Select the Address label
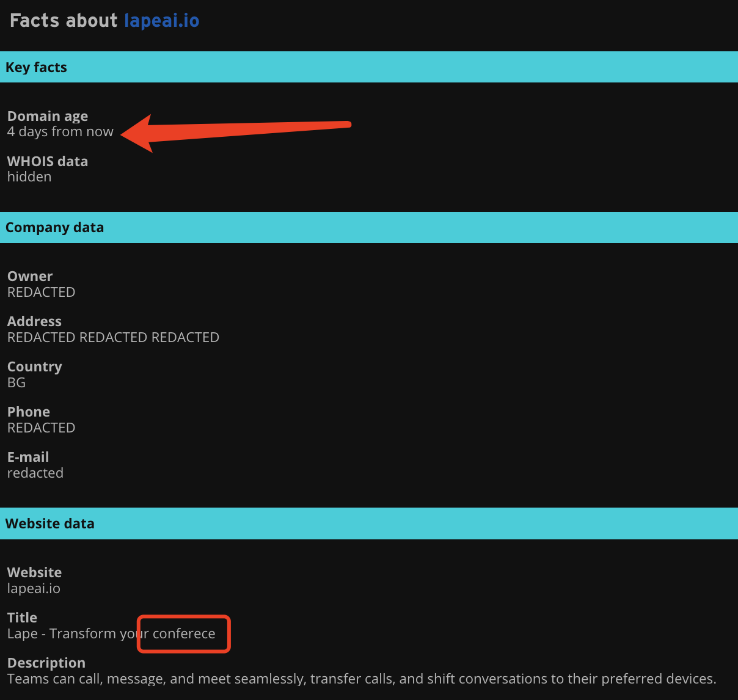The image size is (738, 700). (x=34, y=321)
